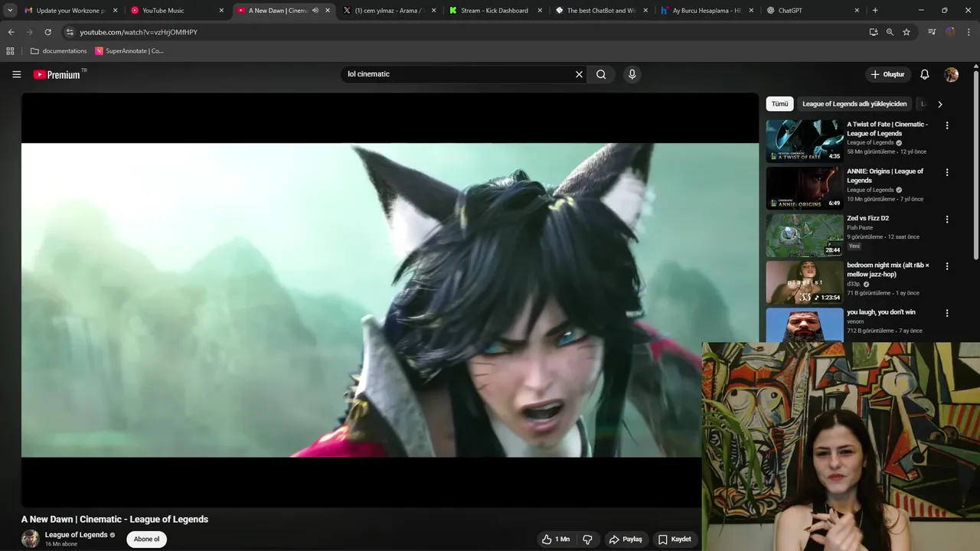Image resolution: width=980 pixels, height=551 pixels.
Task: Open options for ANNIE: Origins video
Action: point(946,172)
